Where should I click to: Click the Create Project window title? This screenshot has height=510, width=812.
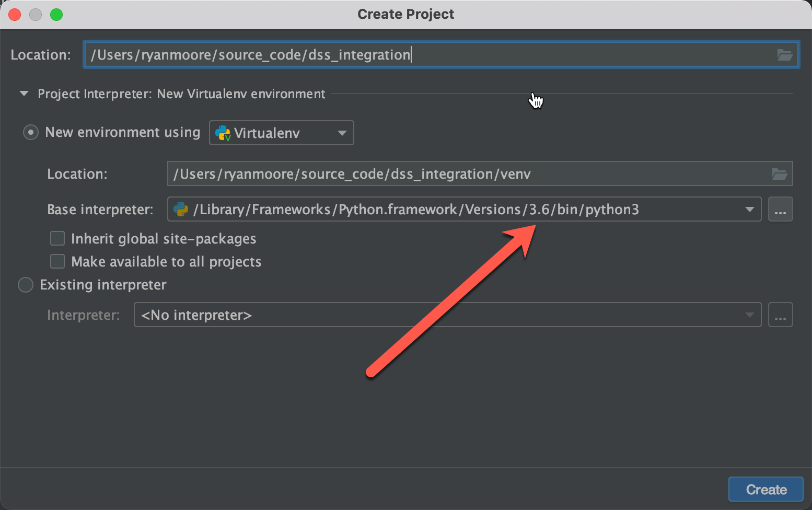(406, 14)
